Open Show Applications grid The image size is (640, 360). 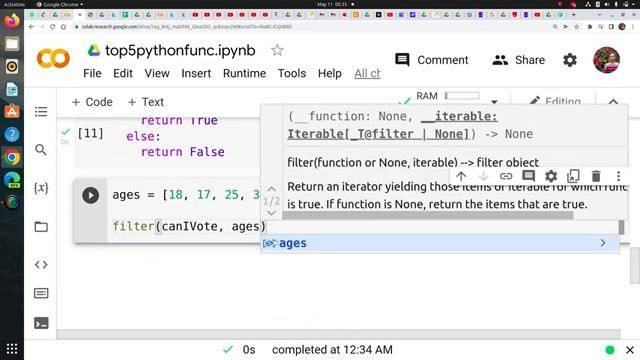point(11,349)
